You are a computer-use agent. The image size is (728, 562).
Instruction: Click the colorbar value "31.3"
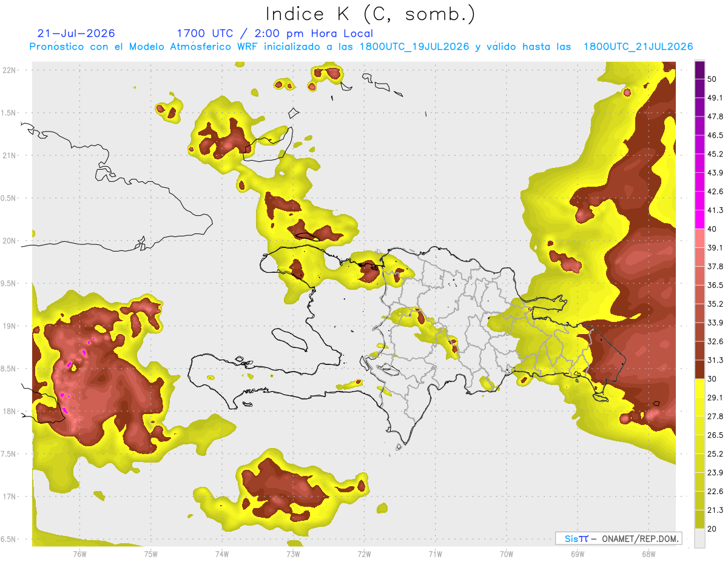pos(715,360)
